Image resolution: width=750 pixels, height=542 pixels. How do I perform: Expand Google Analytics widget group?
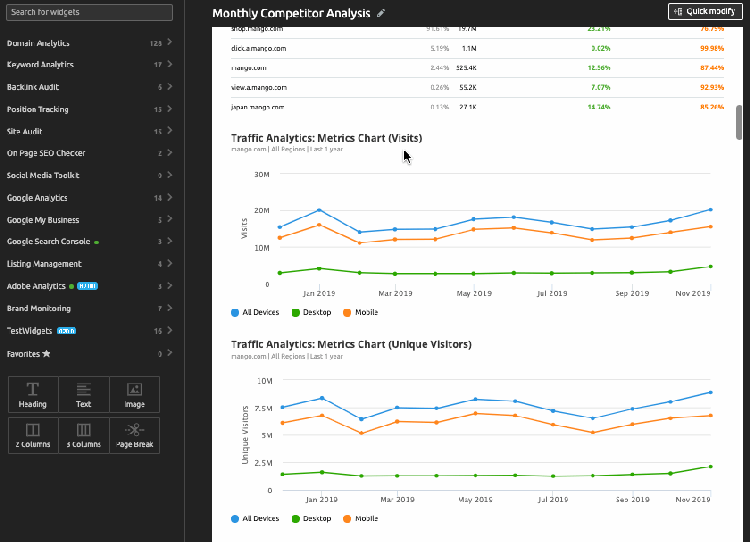point(89,198)
